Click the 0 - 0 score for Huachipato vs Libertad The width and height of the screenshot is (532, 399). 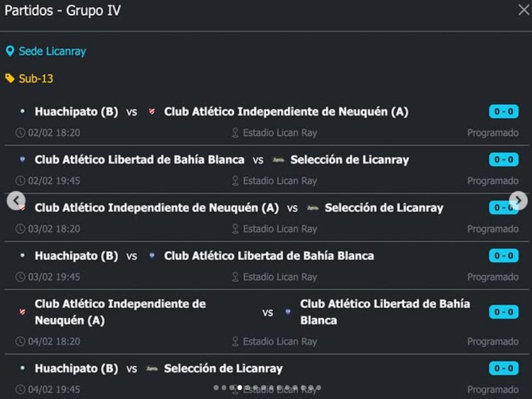click(x=504, y=256)
